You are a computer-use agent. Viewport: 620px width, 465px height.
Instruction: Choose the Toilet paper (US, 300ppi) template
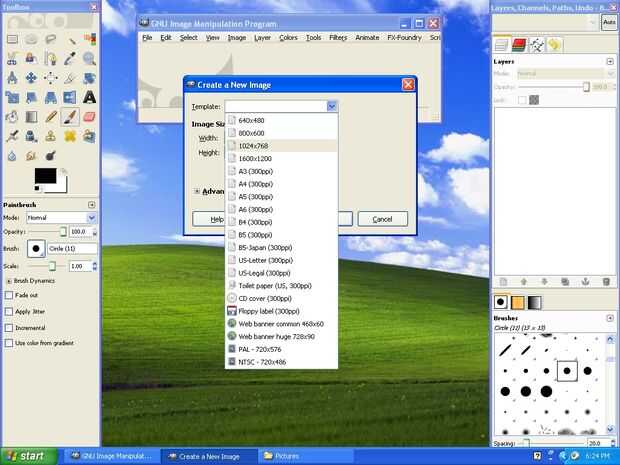tap(282, 286)
